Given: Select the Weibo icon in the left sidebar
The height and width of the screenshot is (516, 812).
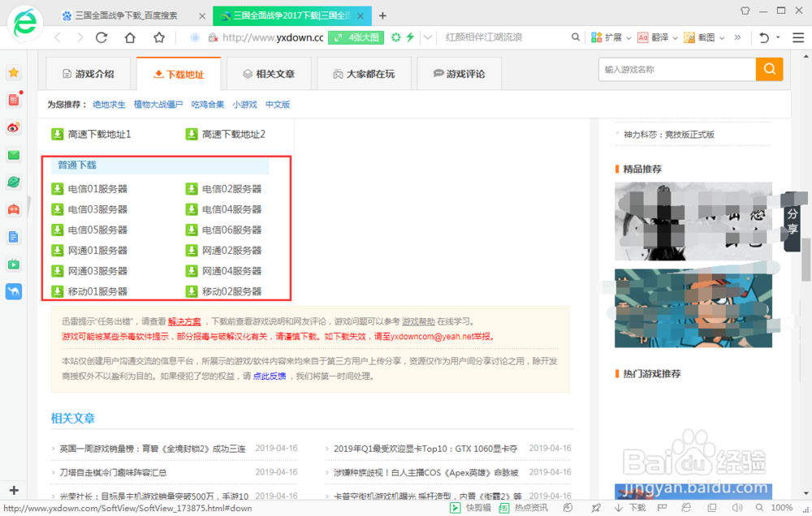Looking at the screenshot, I should [x=13, y=127].
